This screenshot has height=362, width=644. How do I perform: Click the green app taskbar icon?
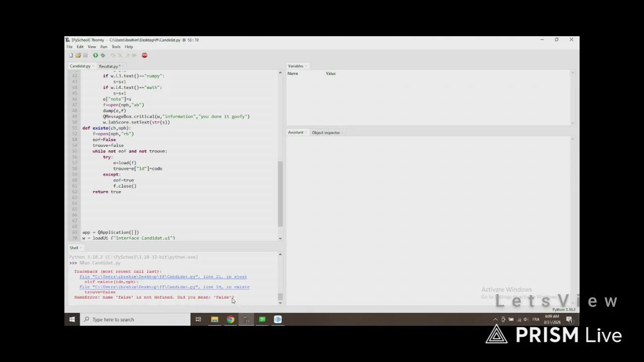[262, 319]
